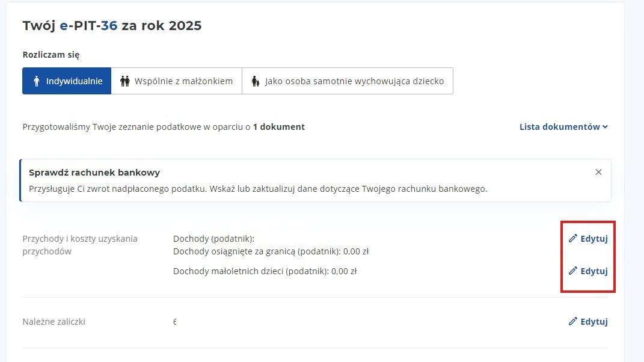Click the single person icon in Indywidualnie
This screenshot has height=362, width=644.
click(37, 81)
